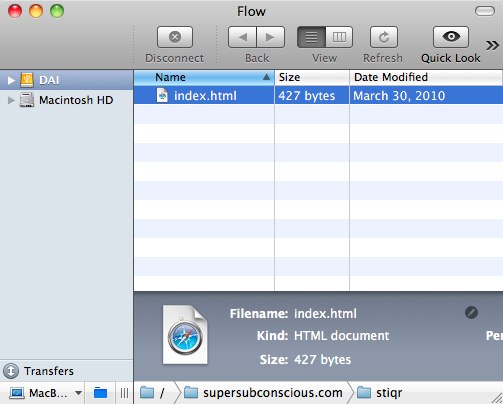Image resolution: width=503 pixels, height=404 pixels.
Task: Sort by the Date Modified column
Action: [x=426, y=77]
